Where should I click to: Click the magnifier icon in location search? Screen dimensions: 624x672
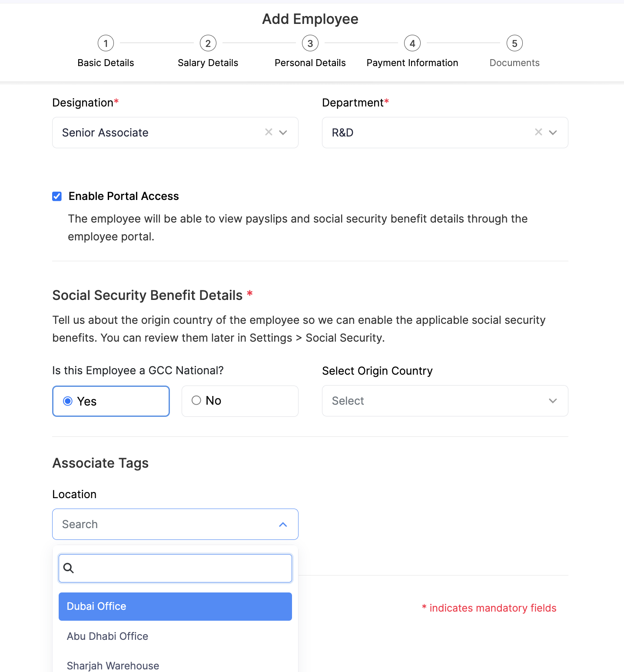pyautogui.click(x=69, y=568)
